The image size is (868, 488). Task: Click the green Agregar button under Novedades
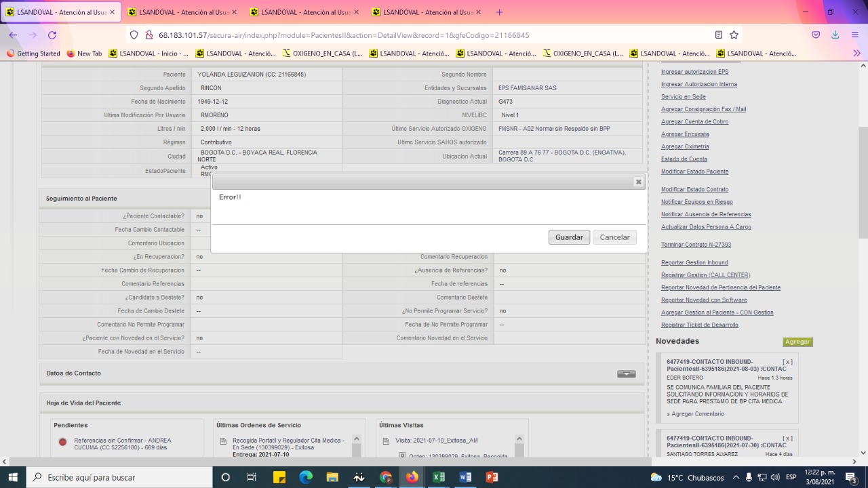(x=797, y=342)
